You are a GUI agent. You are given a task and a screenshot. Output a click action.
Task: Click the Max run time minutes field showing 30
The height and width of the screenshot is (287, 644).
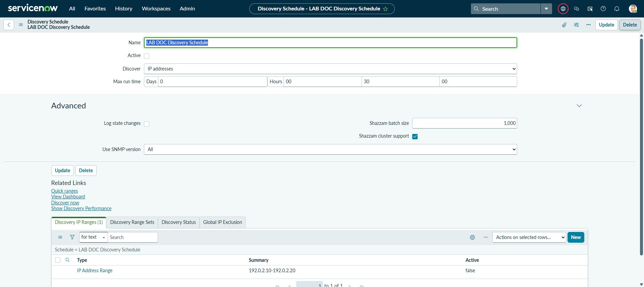(400, 82)
